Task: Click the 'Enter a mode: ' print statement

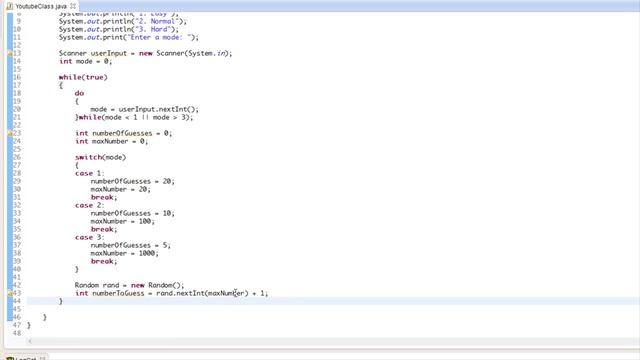Action: click(x=129, y=38)
